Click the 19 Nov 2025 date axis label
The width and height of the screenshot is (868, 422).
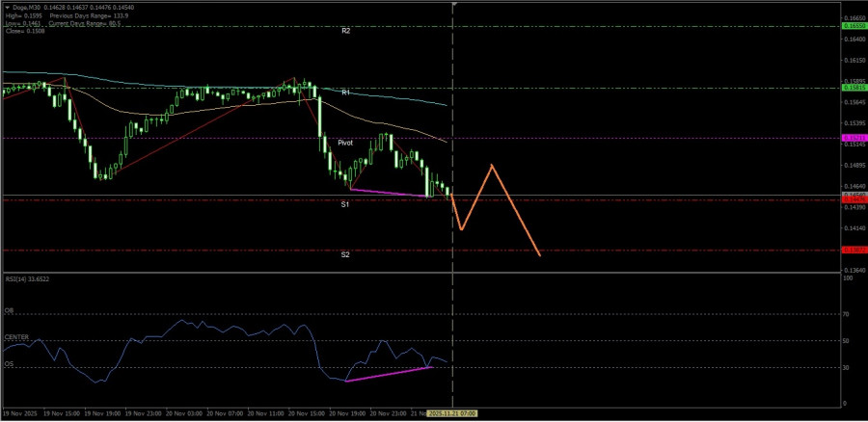tap(18, 413)
